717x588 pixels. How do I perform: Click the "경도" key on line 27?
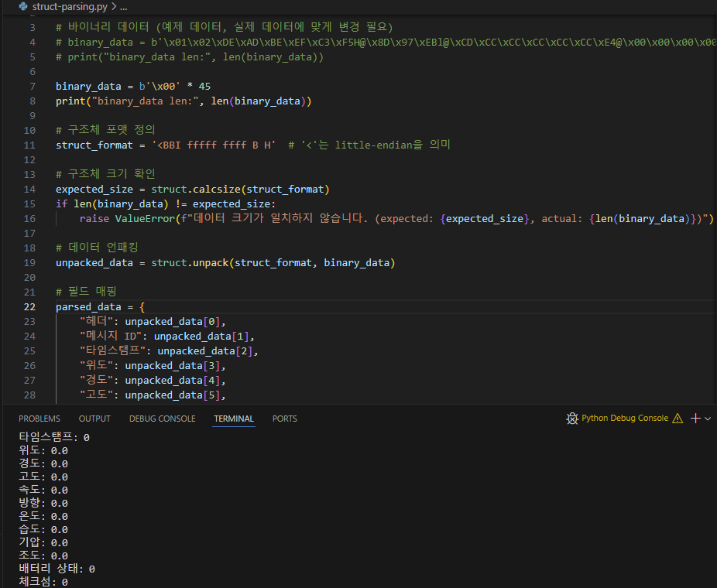(97, 380)
